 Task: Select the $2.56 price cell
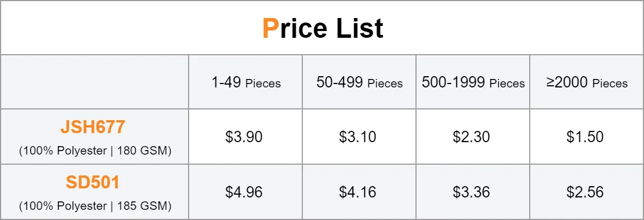[x=587, y=192]
